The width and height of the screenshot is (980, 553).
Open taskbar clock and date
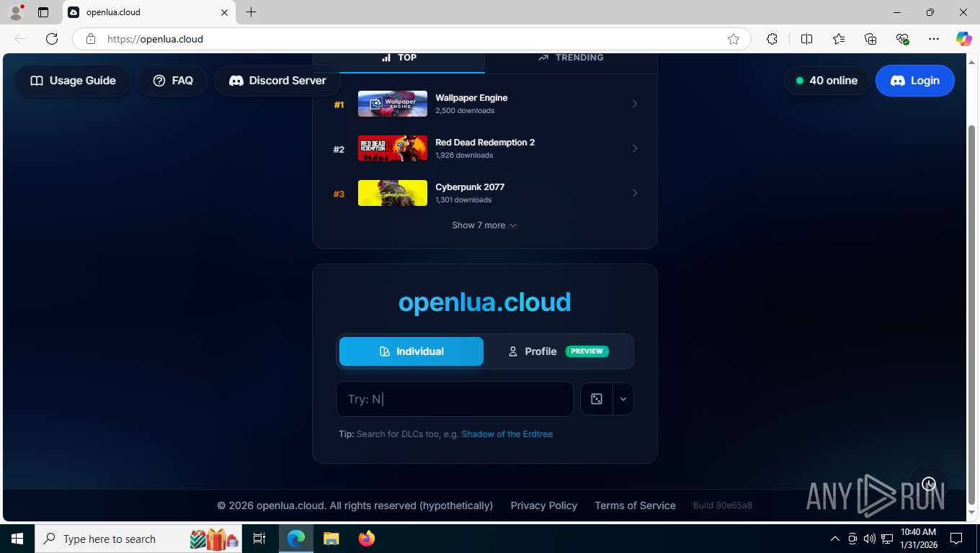[918, 539]
